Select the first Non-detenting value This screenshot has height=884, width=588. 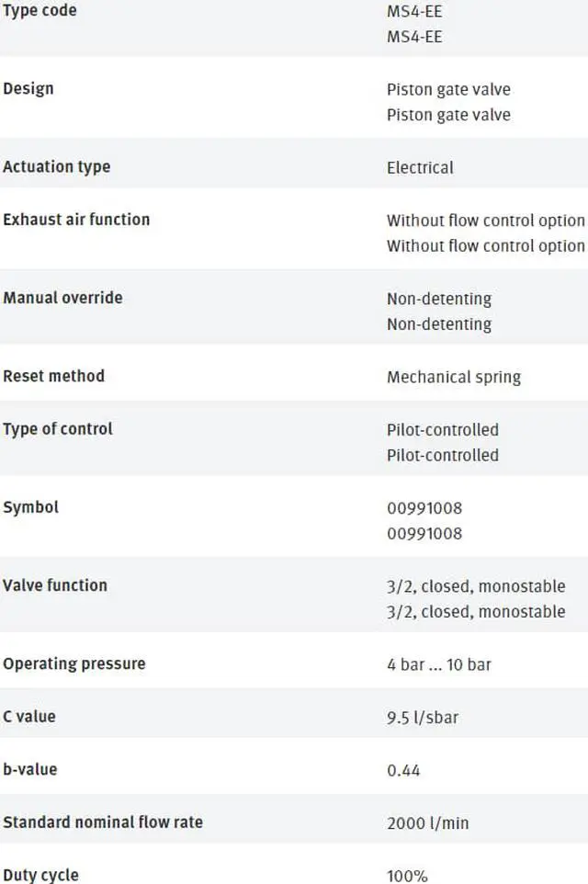(x=439, y=299)
